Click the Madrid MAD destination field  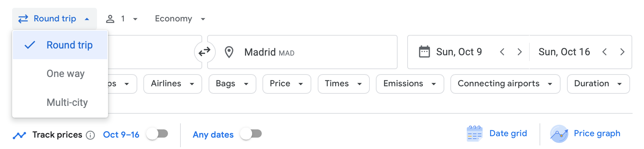302,52
